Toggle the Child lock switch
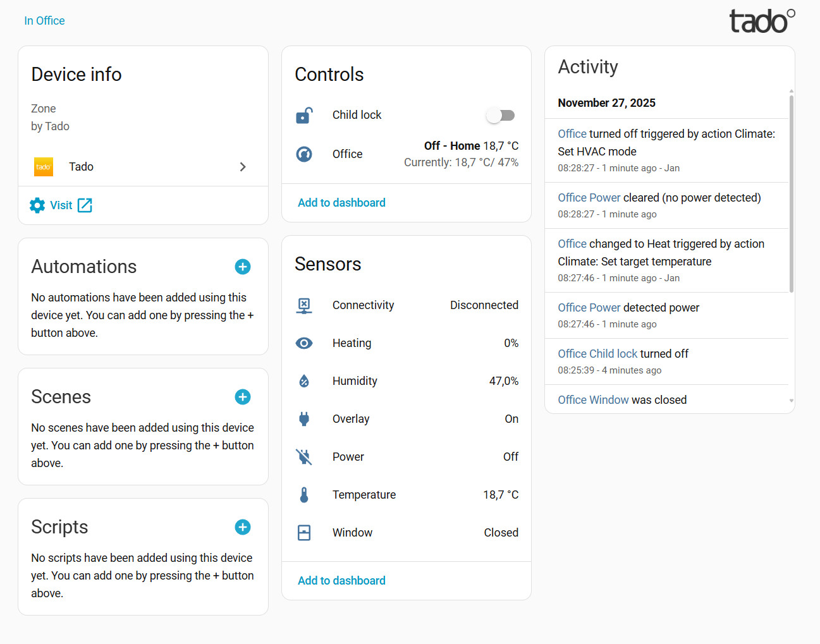This screenshot has height=644, width=820. click(500, 115)
